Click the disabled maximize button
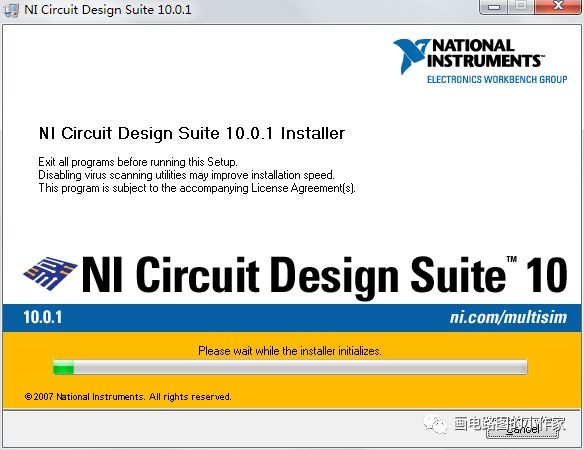The height and width of the screenshot is (450, 584). click(x=521, y=7)
